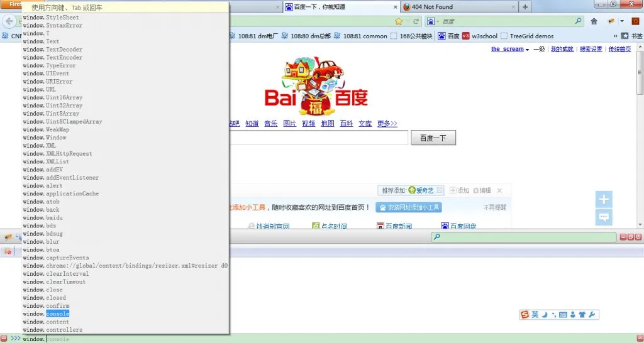644x343 pixels.
Task: Open the 书签 bookmarks menu icon
Action: pos(625,36)
